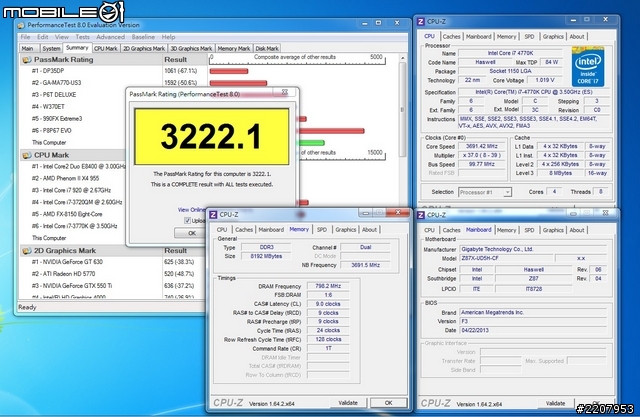Click the green This Computer result bar
640x417 pixels.
click(311, 143)
